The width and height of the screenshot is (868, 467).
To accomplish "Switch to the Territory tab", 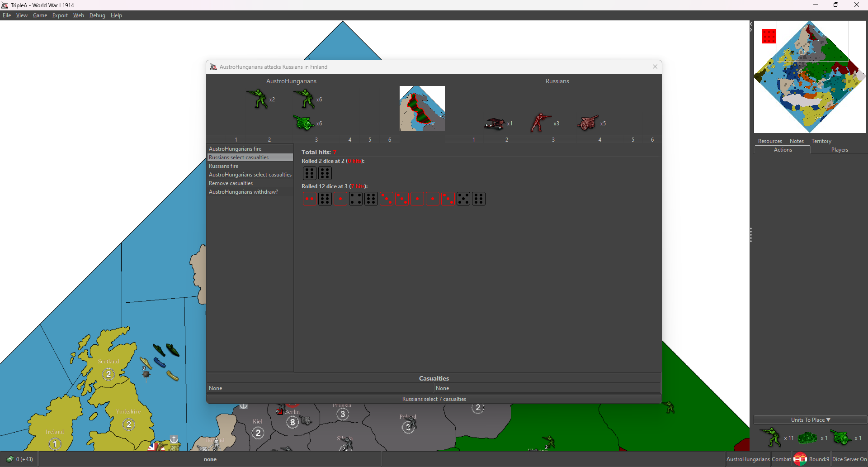I will (x=821, y=141).
